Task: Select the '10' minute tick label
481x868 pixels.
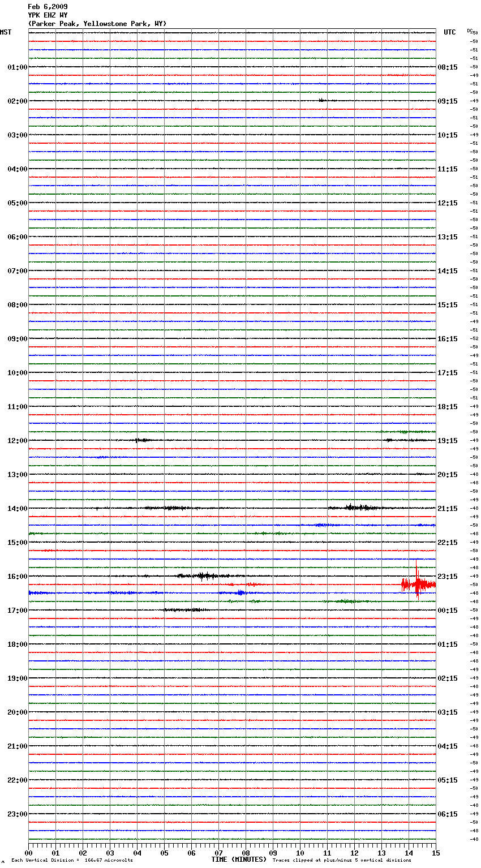Action: pos(300,853)
